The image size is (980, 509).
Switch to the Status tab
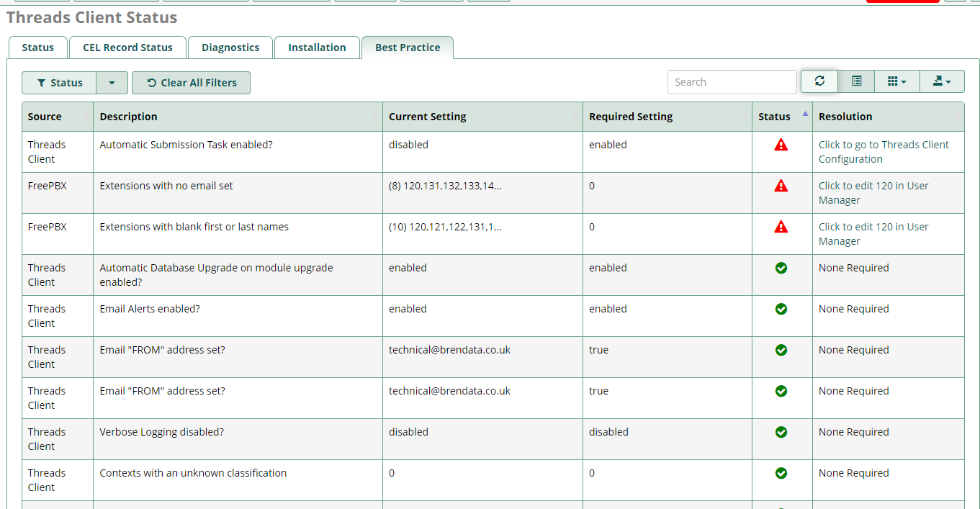37,48
